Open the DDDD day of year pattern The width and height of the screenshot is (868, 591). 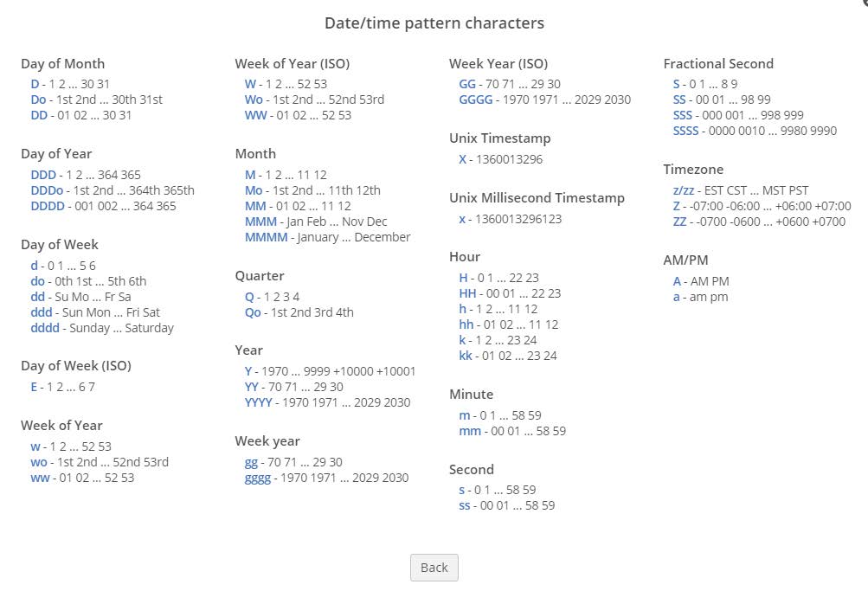pos(44,206)
